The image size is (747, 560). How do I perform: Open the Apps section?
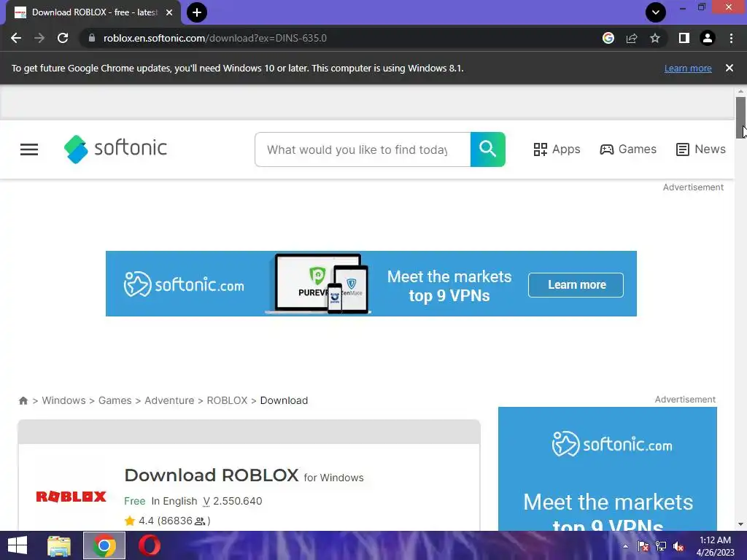click(557, 149)
